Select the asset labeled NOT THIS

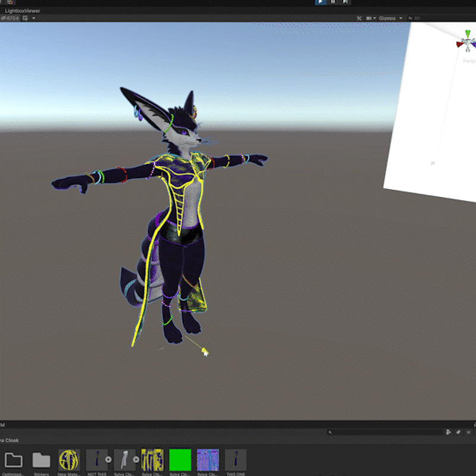(97, 459)
